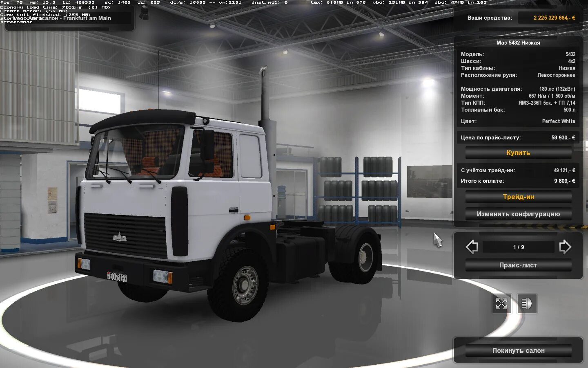The height and width of the screenshot is (368, 588).
Task: Click the Ваши средства label
Action: [490, 18]
